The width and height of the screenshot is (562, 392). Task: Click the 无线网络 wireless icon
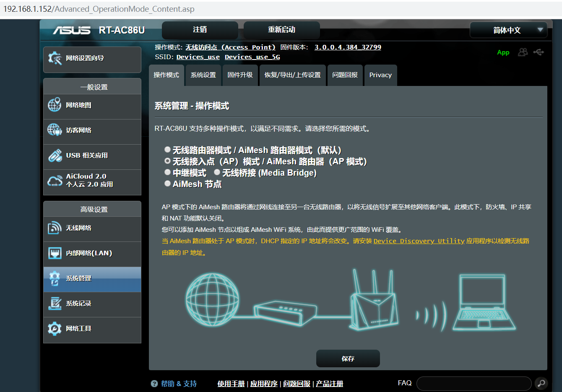coord(55,228)
